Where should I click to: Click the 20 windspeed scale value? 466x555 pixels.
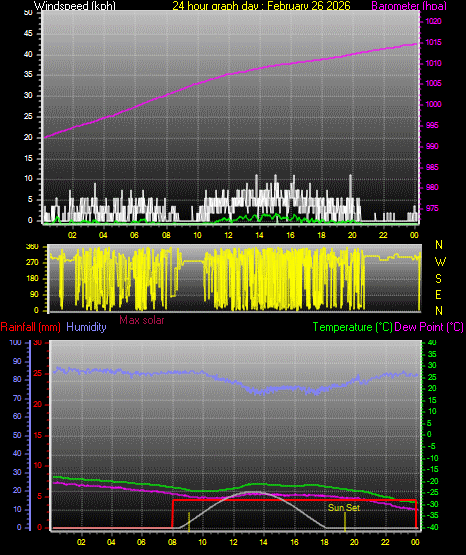(28, 138)
